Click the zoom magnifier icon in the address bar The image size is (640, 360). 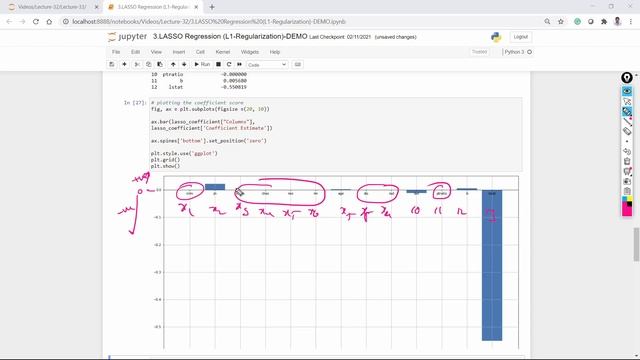pos(547,22)
